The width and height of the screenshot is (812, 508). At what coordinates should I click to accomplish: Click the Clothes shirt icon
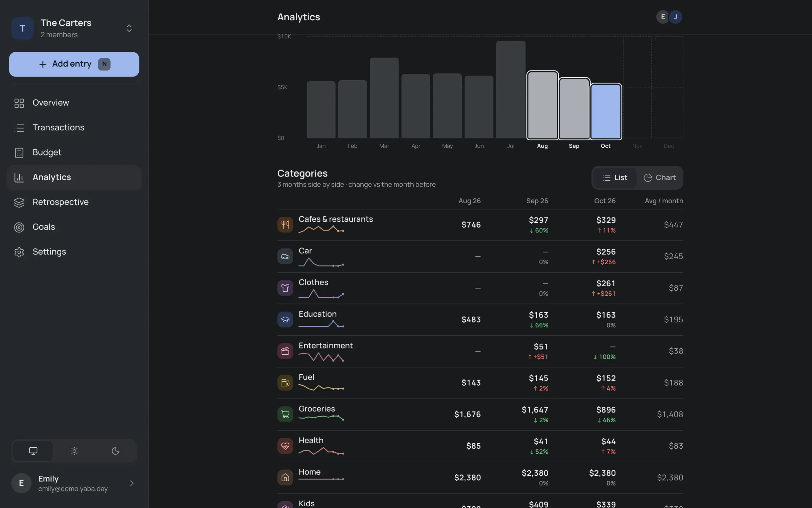coord(285,288)
